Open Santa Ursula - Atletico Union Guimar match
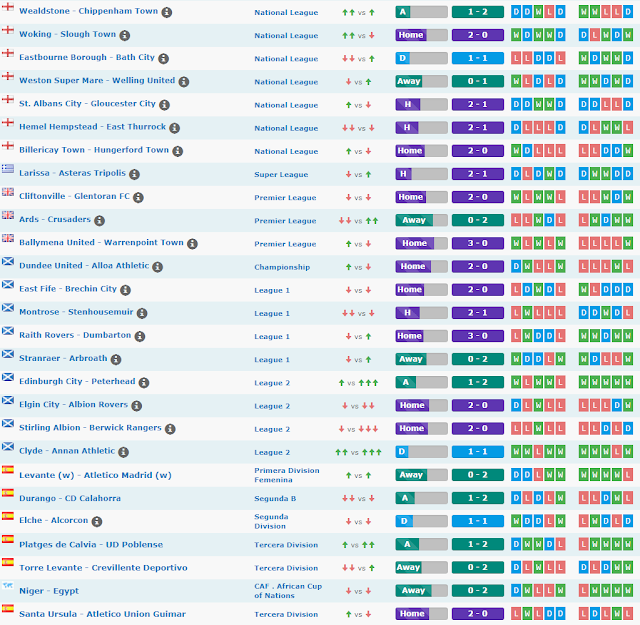Image resolution: width=640 pixels, height=625 pixels. point(102,614)
